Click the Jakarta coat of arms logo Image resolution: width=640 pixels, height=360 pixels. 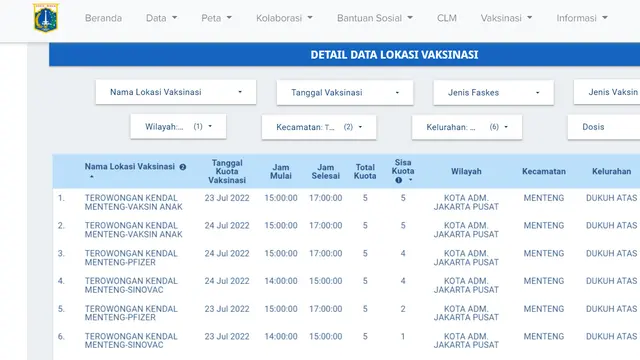(46, 18)
